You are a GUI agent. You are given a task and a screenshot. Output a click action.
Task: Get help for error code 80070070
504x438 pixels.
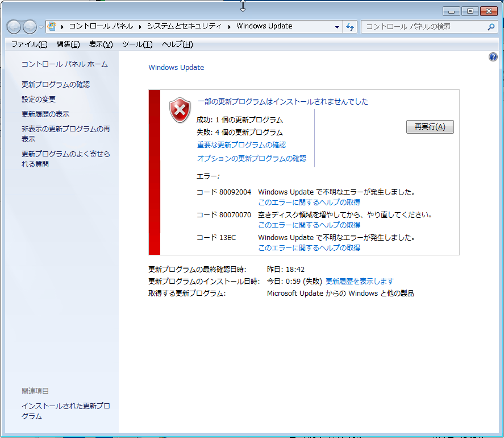309,225
